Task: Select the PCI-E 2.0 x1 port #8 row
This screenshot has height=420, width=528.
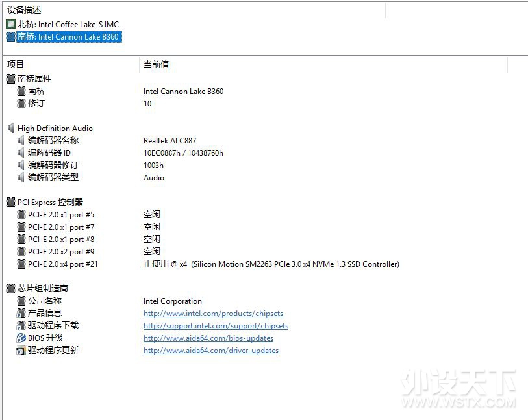Action: pyautogui.click(x=61, y=240)
